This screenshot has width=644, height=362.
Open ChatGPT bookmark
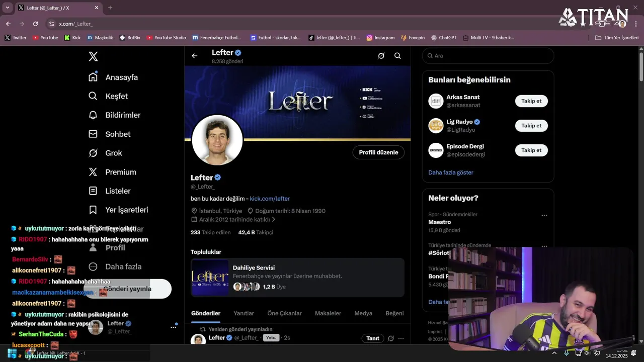pos(444,38)
